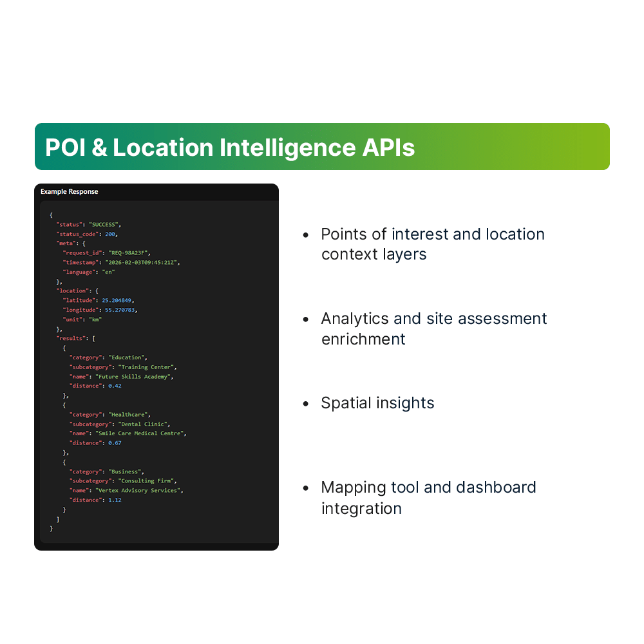The image size is (644, 644).
Task: Click "Points of interest and location context layers" bullet
Action: pos(433,244)
